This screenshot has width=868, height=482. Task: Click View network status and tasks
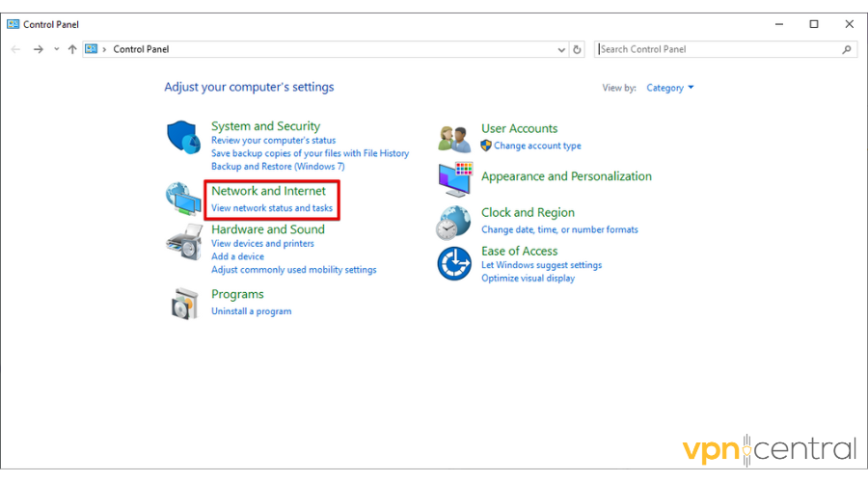point(272,208)
